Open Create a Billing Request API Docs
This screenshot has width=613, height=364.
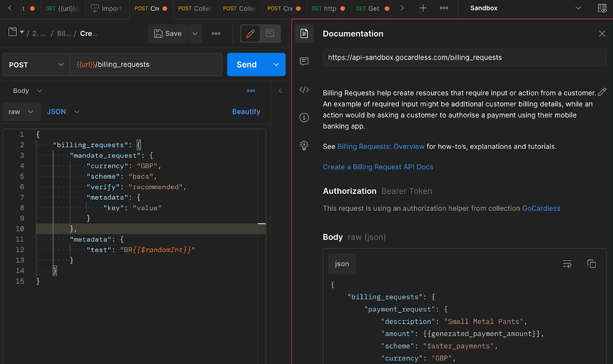click(x=378, y=167)
